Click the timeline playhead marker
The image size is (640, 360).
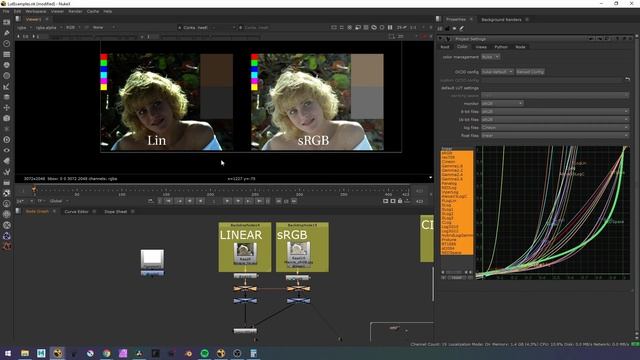34,189
